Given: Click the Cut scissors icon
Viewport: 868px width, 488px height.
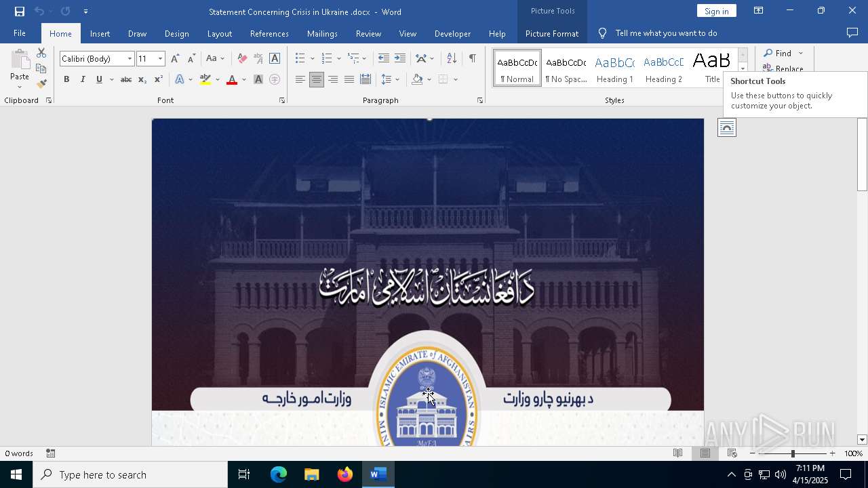Looking at the screenshot, I should [x=41, y=53].
